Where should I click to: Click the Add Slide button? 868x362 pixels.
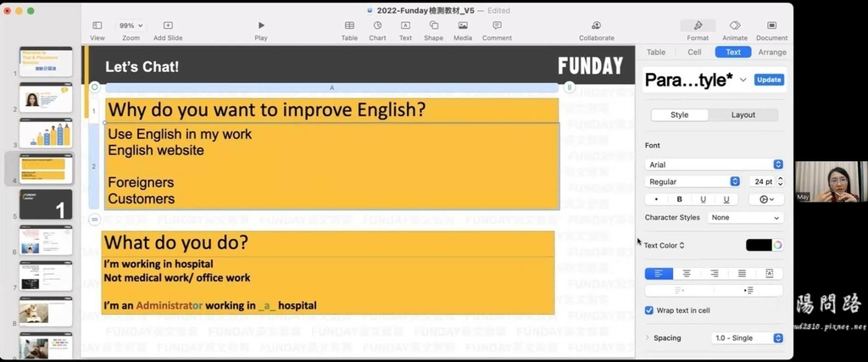[x=168, y=25]
